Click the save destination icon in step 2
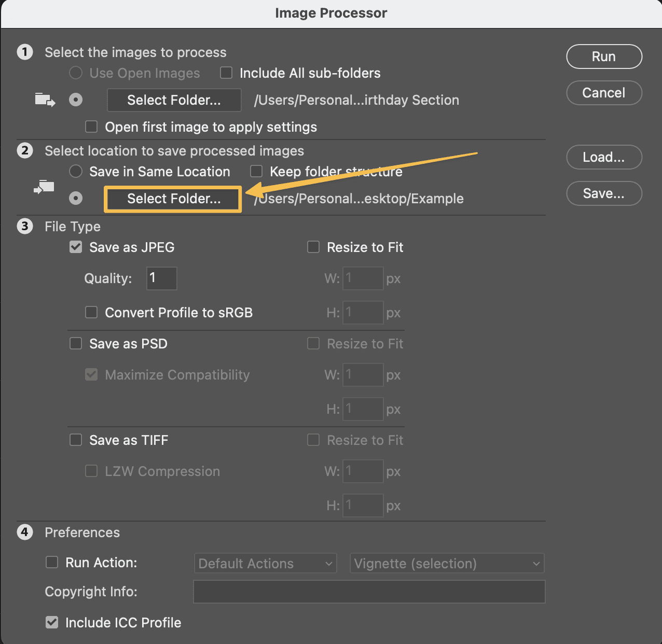 pos(44,188)
